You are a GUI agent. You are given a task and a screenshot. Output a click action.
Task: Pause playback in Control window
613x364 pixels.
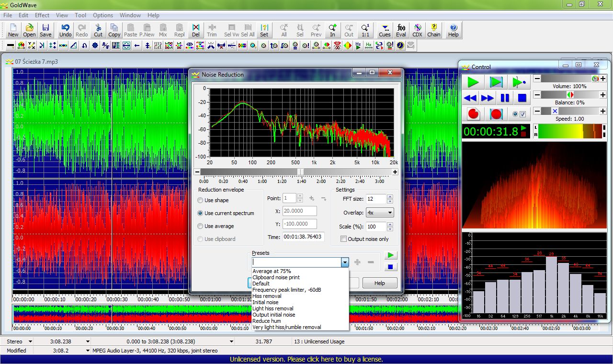tap(505, 98)
